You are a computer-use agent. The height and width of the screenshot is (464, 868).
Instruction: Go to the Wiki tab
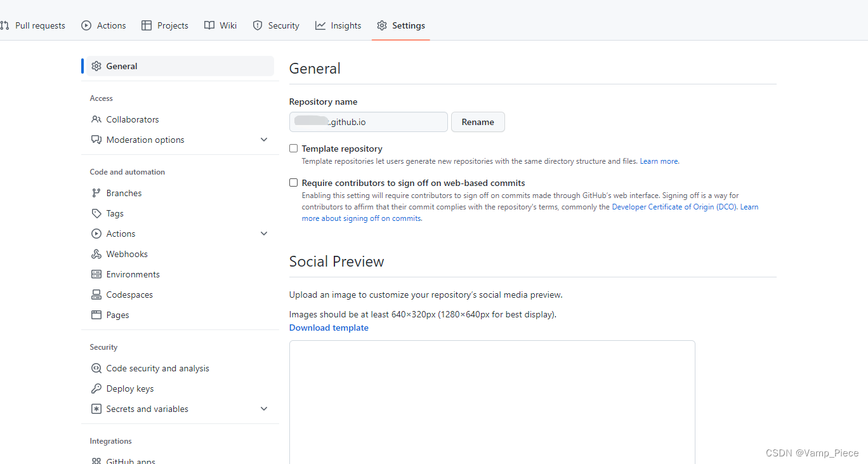[221, 25]
